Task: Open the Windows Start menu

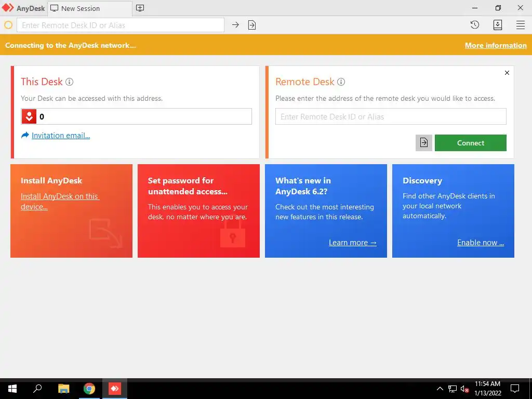Action: [x=12, y=389]
